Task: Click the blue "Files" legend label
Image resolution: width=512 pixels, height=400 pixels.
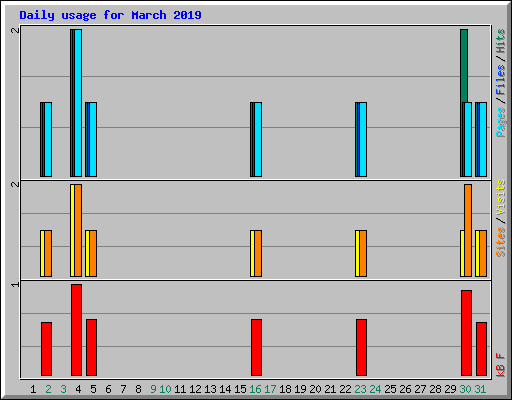Action: click(501, 79)
